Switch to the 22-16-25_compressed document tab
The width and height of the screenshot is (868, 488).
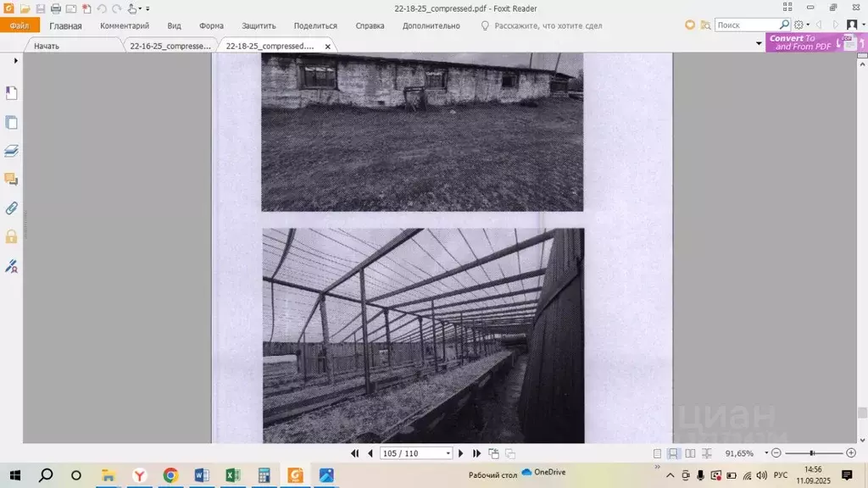[170, 46]
